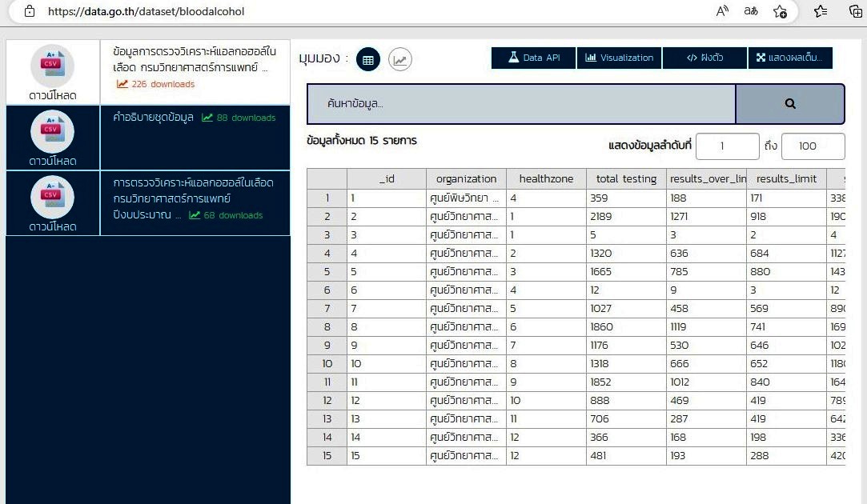Screen dimensions: 867x504
Task: Click results over limit cell 1271
Action: coord(707,217)
